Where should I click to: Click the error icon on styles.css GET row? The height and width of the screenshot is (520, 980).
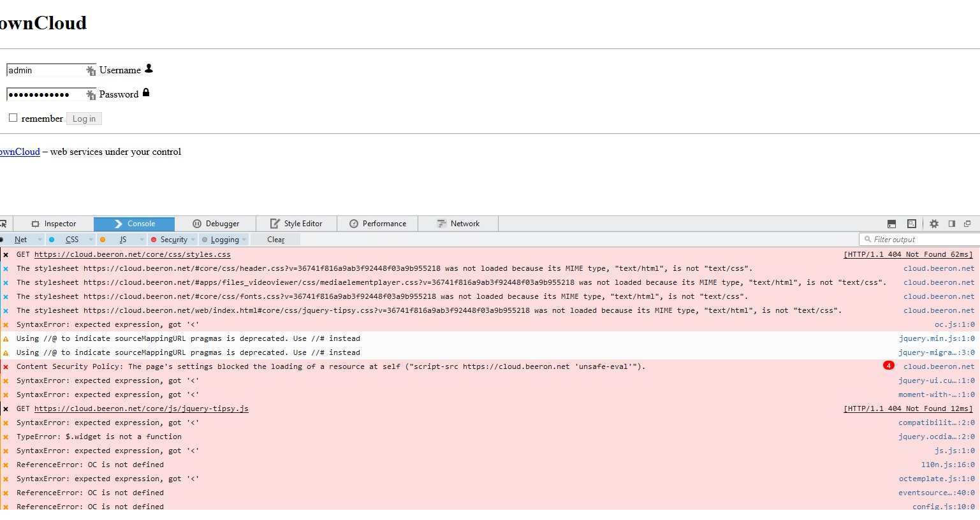(x=6, y=255)
